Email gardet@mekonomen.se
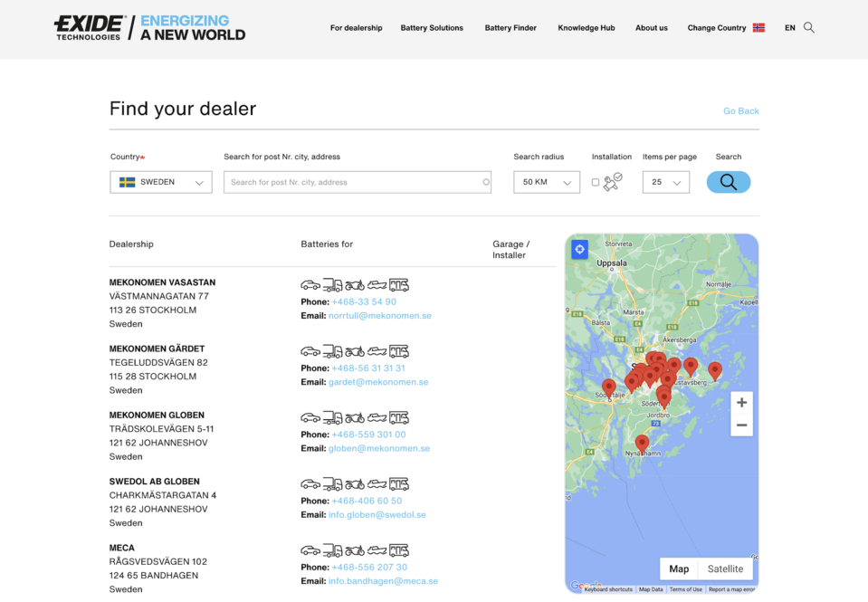868x602 pixels. [378, 382]
